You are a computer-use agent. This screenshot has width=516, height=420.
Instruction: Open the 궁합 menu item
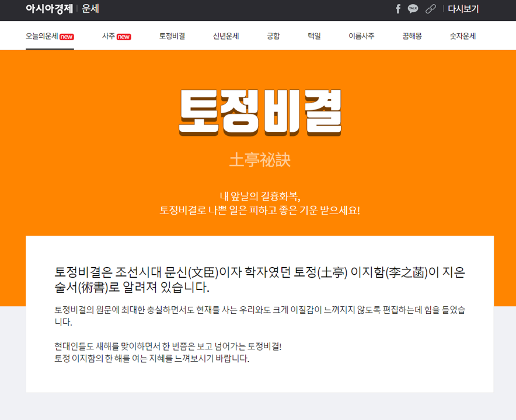[x=273, y=35]
